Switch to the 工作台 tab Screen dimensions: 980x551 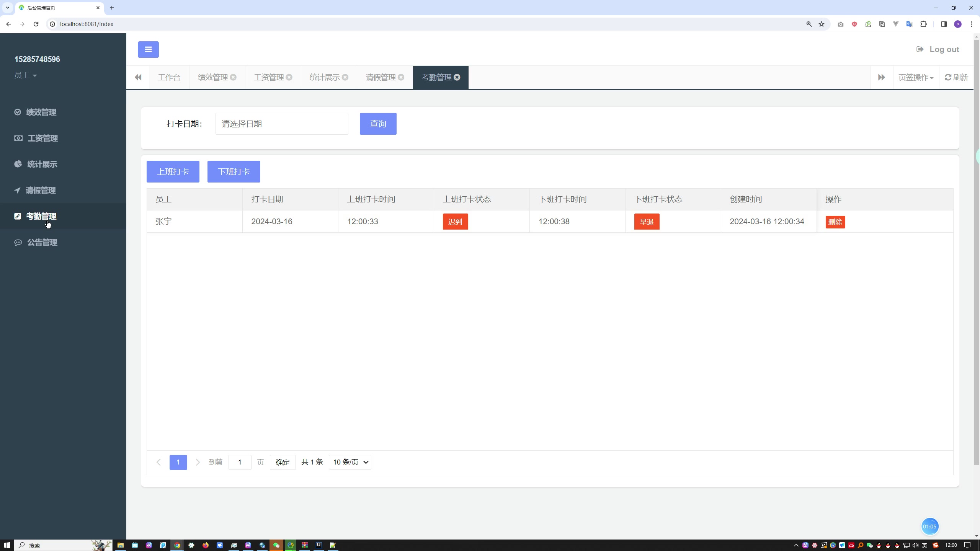click(x=169, y=77)
